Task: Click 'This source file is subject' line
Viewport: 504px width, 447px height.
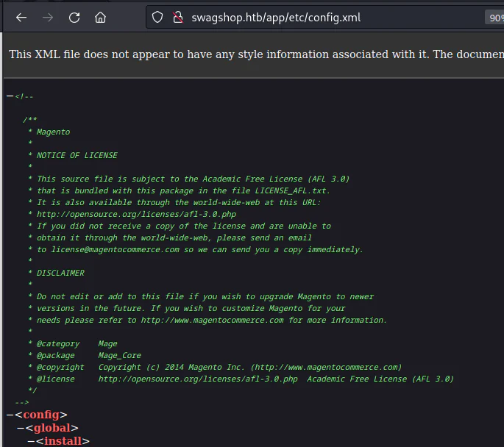Action: 188,179
